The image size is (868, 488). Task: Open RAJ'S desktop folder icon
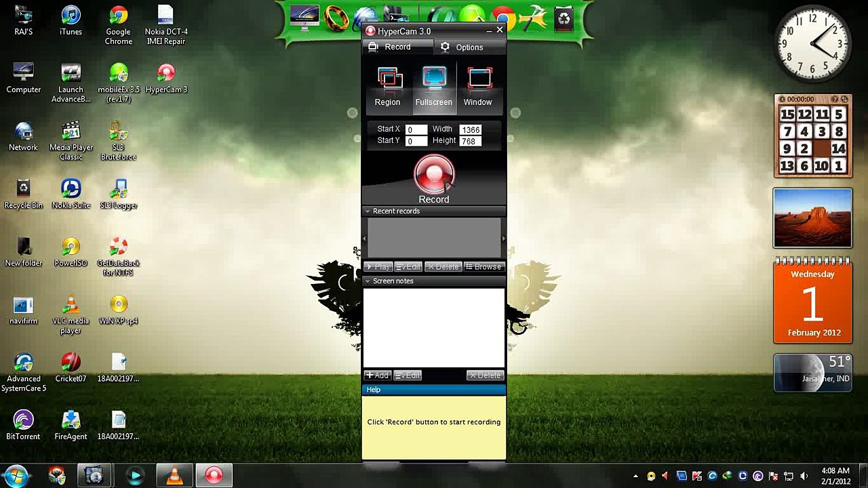coord(23,21)
